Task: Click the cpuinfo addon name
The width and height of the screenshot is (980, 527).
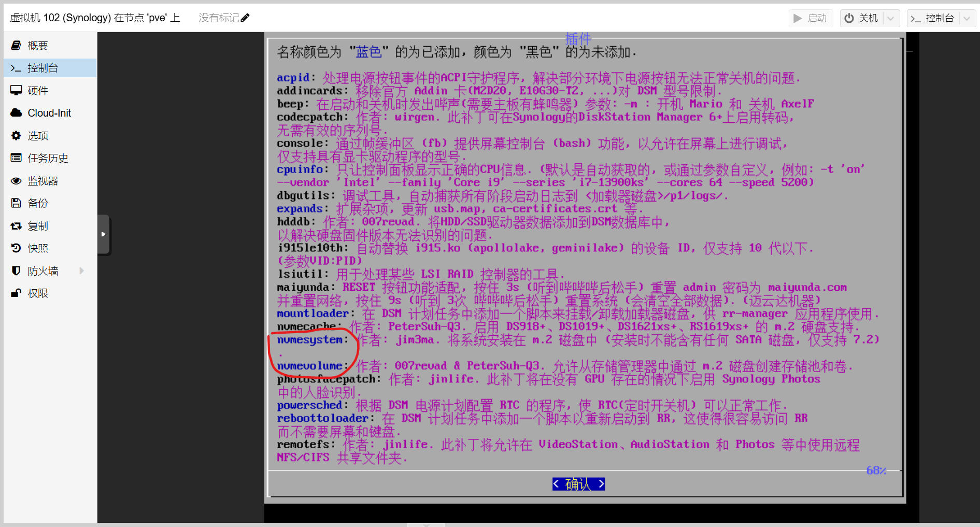Action: pyautogui.click(x=300, y=169)
